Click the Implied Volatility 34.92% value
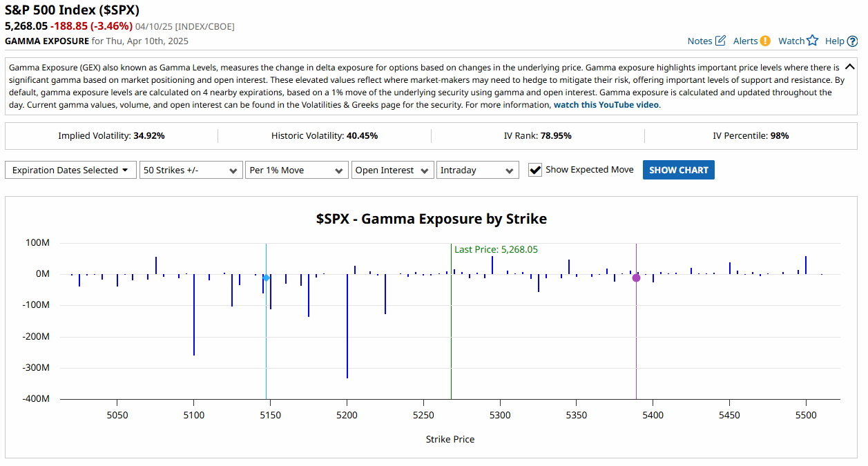Screen dimensions: 868x466 148,136
